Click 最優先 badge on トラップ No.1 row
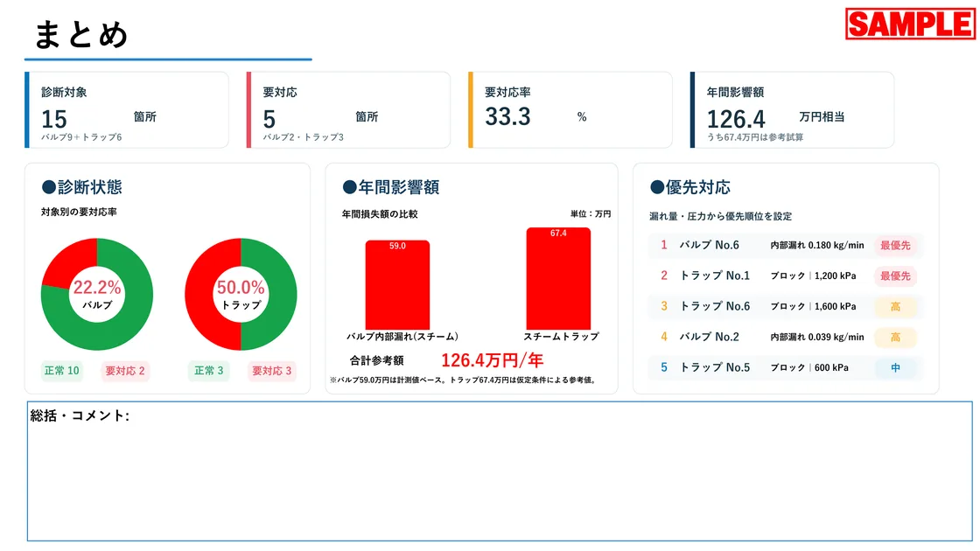The width and height of the screenshot is (980, 551). [895, 275]
